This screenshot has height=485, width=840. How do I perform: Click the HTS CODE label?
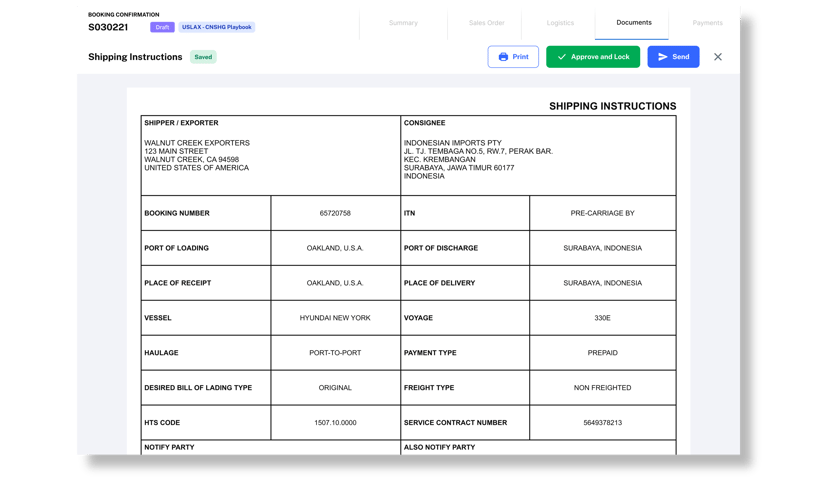162,423
